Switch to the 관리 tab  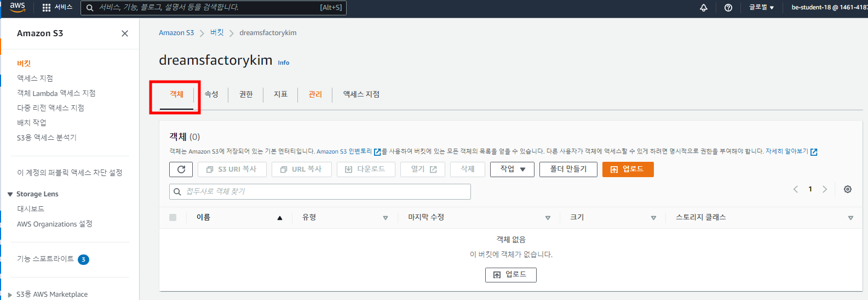(315, 94)
